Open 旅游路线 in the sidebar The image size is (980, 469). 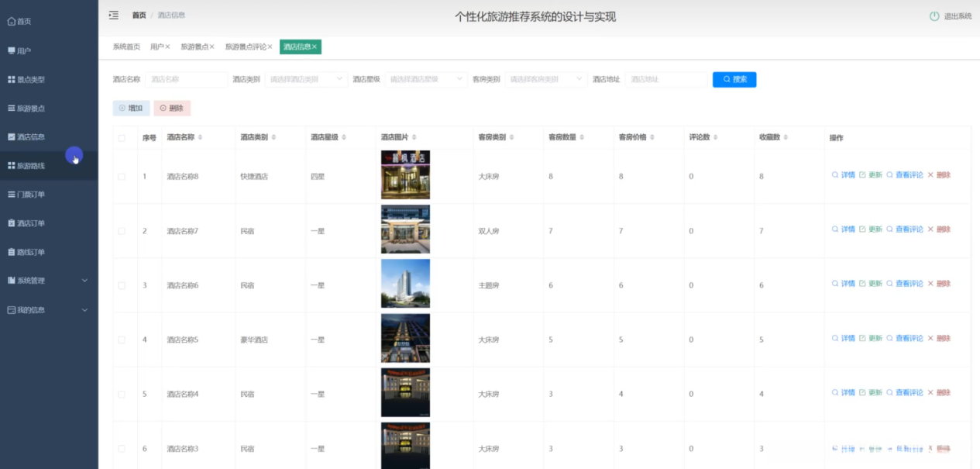pyautogui.click(x=31, y=166)
